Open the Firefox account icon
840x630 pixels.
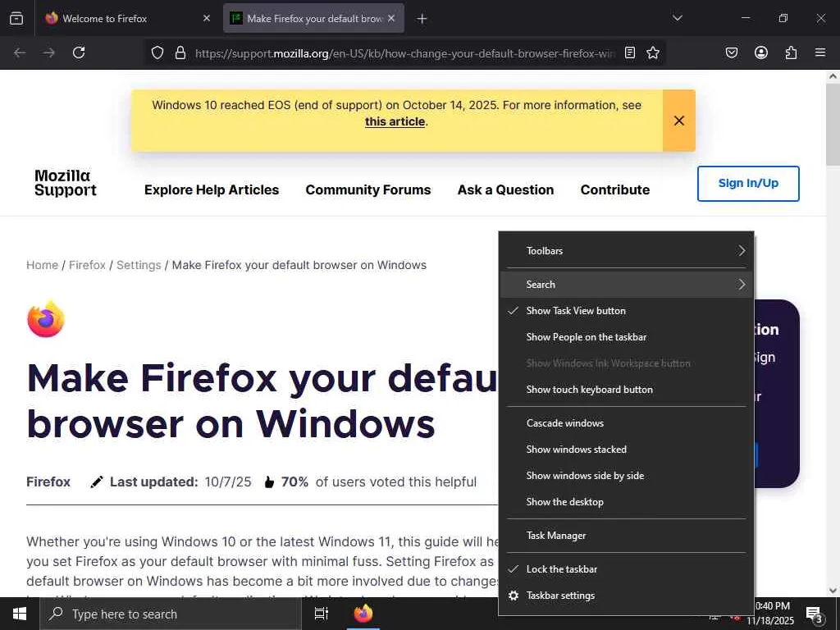760,52
